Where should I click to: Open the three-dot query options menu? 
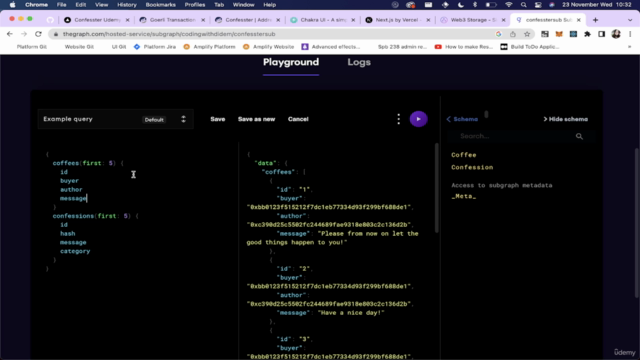(399, 119)
